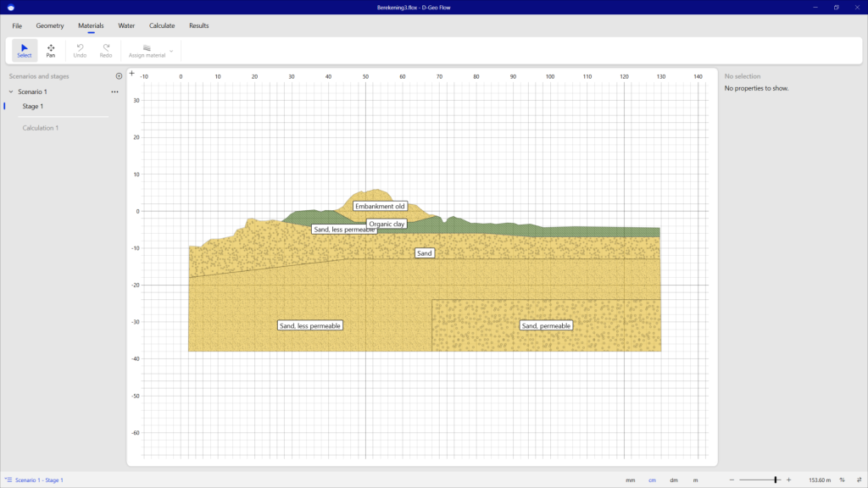Set units to dm
This screenshot has height=488, width=868.
coord(674,480)
